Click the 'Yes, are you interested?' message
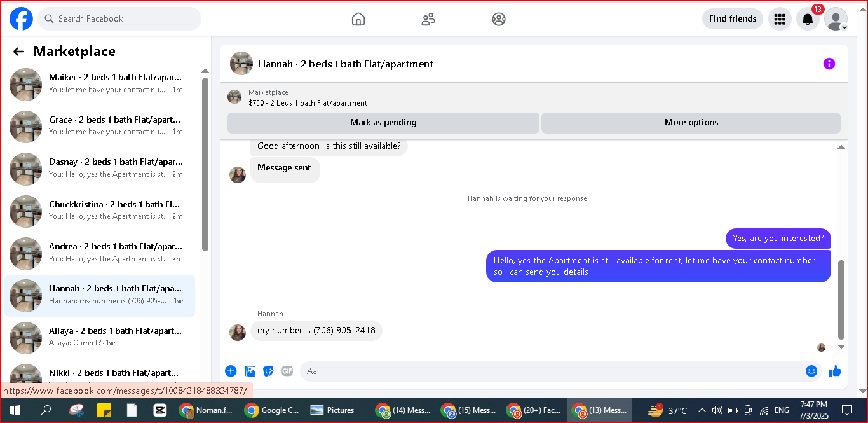This screenshot has height=423, width=868. (x=778, y=239)
